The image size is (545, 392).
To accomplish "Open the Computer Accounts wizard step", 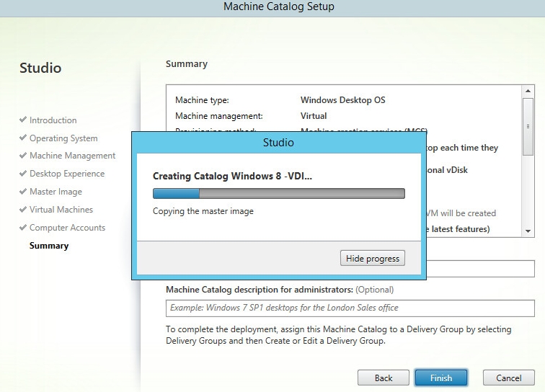I will coord(68,228).
